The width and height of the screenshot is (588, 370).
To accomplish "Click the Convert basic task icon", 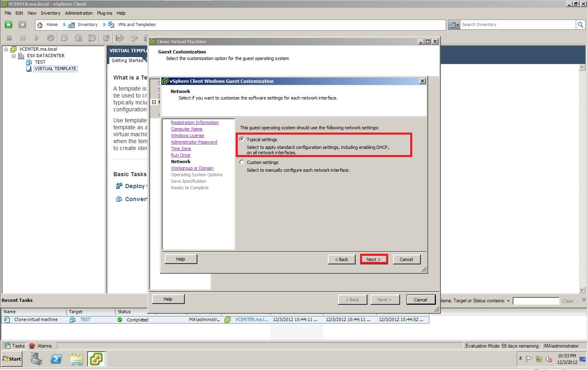I will coord(119,199).
